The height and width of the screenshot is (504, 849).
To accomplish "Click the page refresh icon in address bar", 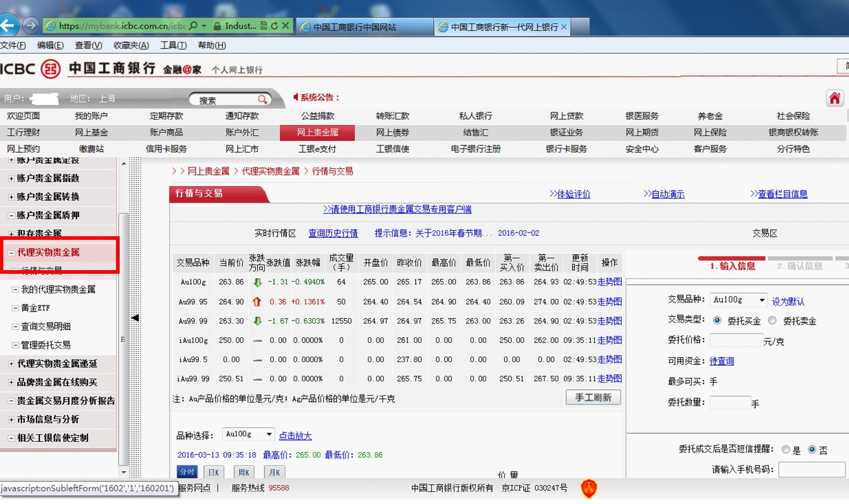I will 275,26.
